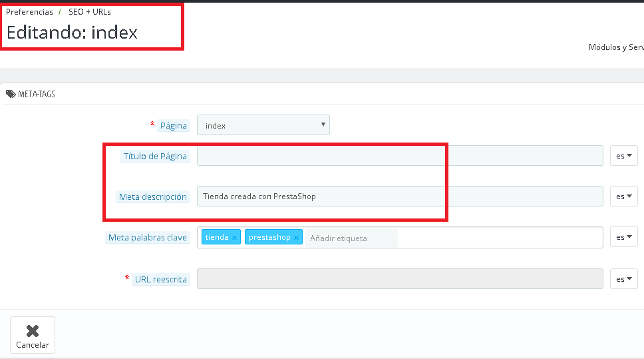644x359 pixels.
Task: Click the "Editando: index" page heading
Action: (72, 32)
